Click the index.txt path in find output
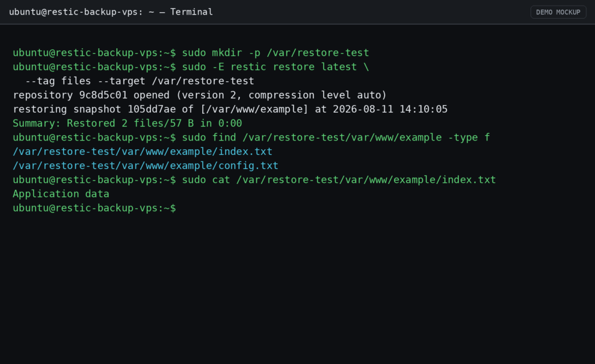Viewport: 595px width, 364px height. pos(142,152)
